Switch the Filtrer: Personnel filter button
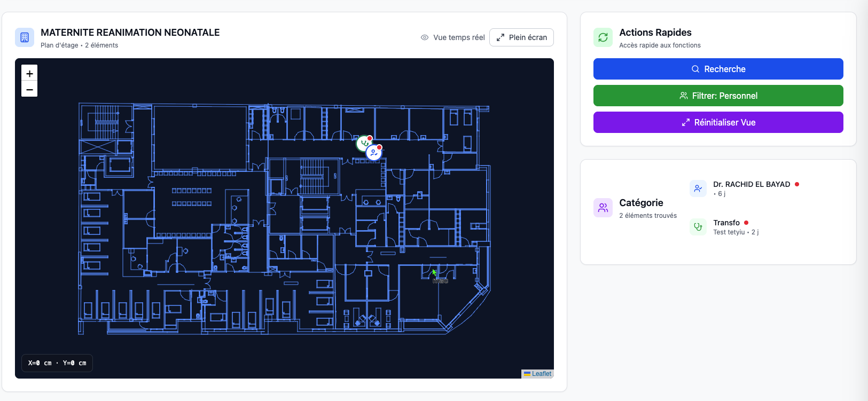 coord(718,96)
